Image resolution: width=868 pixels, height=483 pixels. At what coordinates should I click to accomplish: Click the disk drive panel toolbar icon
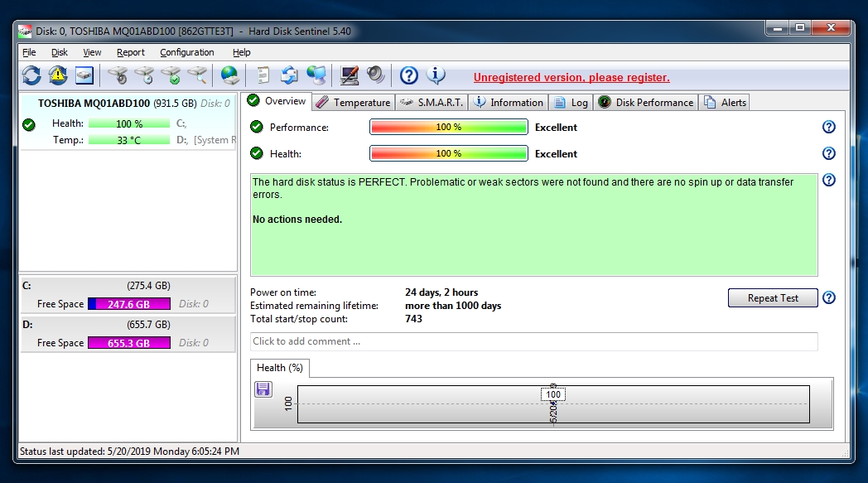[84, 75]
